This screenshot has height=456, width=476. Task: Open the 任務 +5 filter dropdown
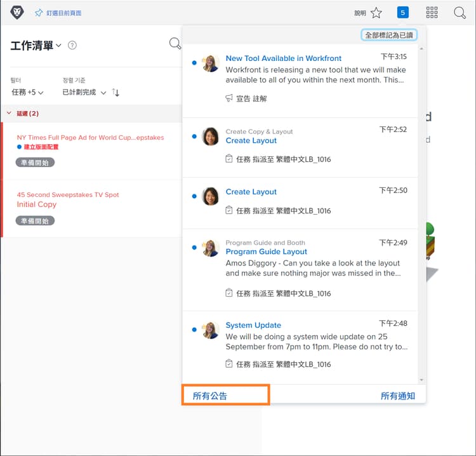click(x=27, y=92)
